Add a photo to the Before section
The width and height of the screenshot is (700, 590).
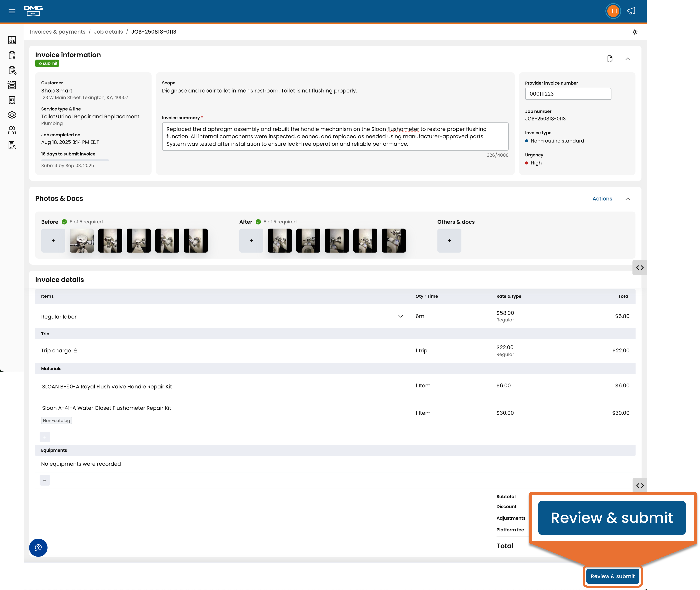(53, 240)
